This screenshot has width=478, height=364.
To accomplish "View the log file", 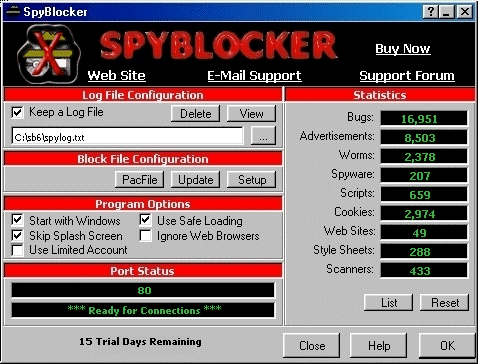I will pyautogui.click(x=251, y=114).
